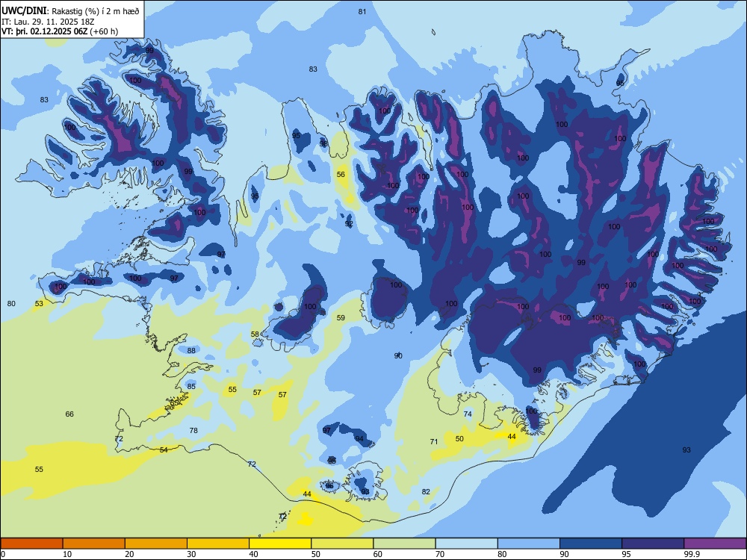Image resolution: width=747 pixels, height=560 pixels.
Task: Click the humidity value 58 on the map
Action: tap(255, 335)
